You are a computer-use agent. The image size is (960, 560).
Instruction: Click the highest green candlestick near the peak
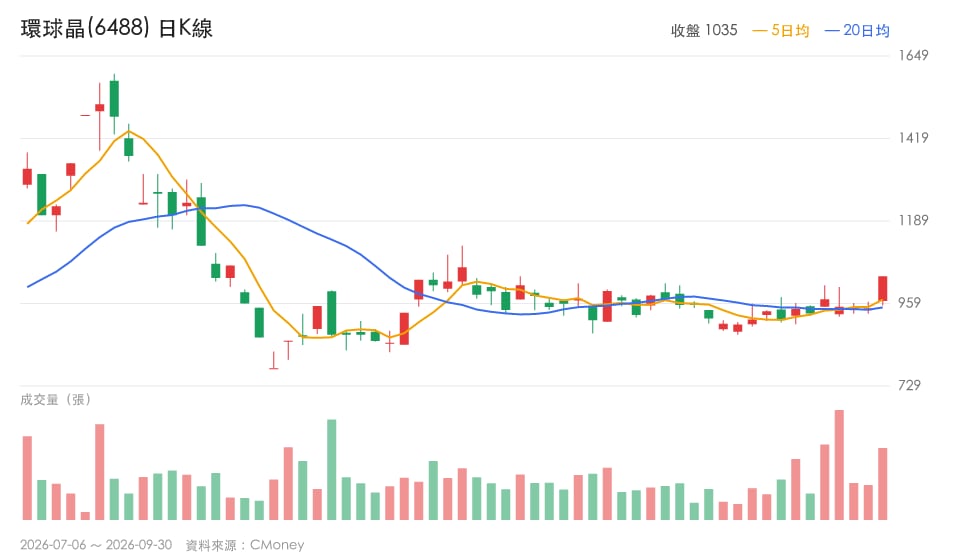click(114, 98)
